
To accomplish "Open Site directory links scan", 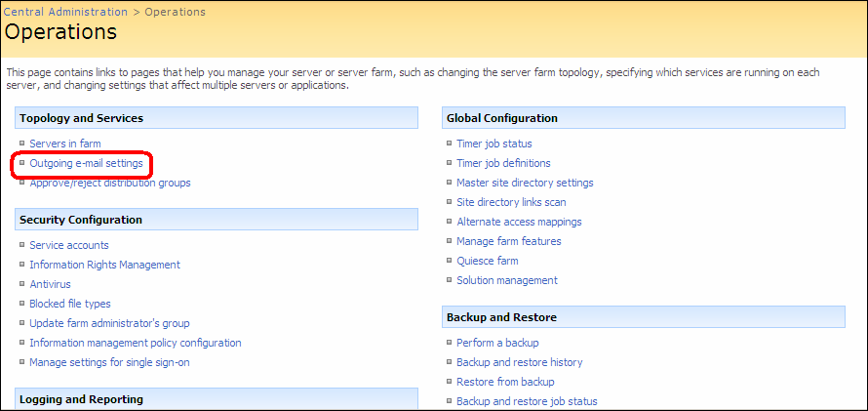I will (x=511, y=202).
